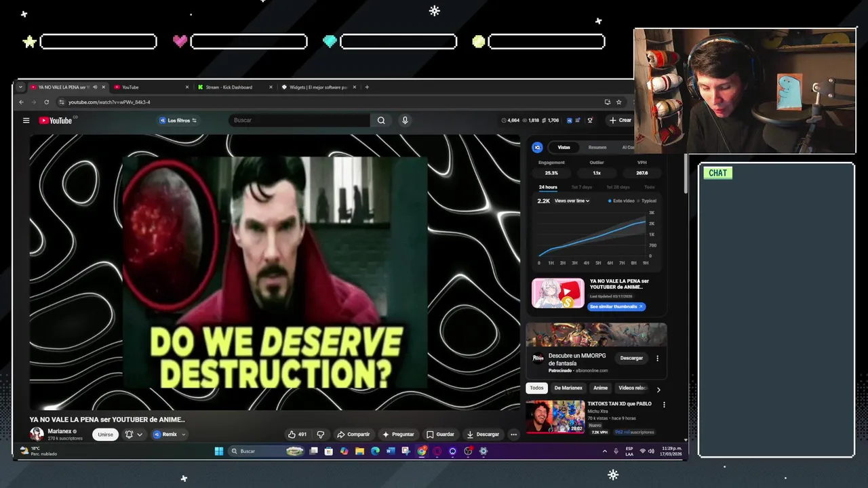Image resolution: width=868 pixels, height=488 pixels.
Task: Click the Guardar button
Action: pos(440,434)
